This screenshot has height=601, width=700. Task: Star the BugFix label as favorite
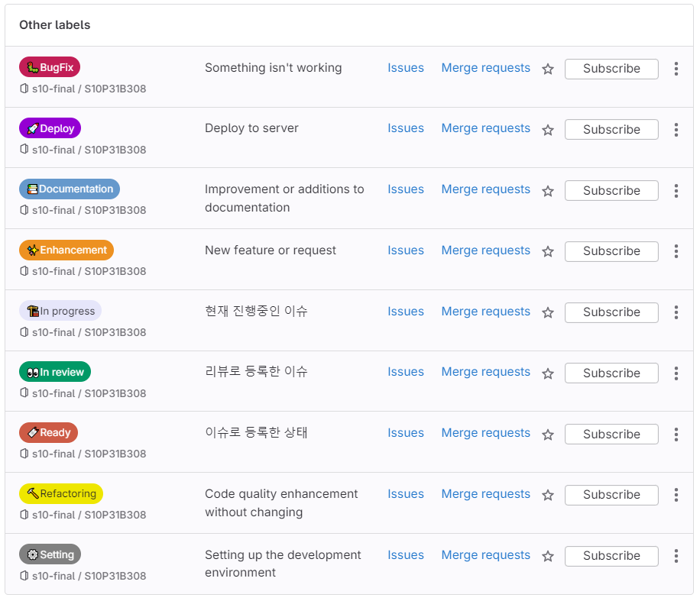point(547,69)
